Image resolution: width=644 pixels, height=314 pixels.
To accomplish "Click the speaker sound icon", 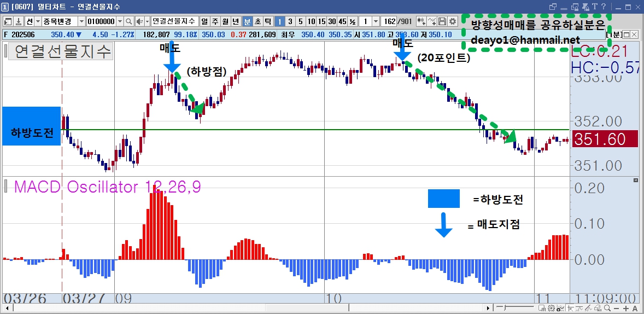I will click(139, 21).
